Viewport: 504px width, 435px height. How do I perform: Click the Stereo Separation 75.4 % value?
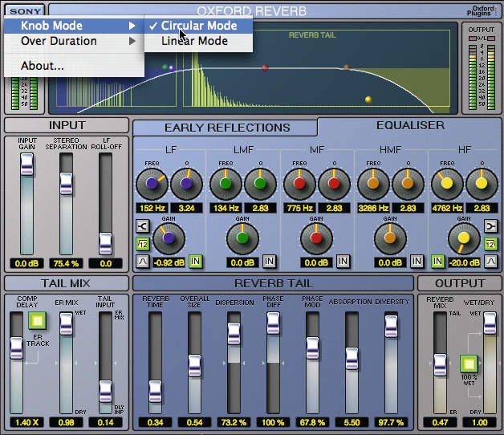[x=66, y=263]
